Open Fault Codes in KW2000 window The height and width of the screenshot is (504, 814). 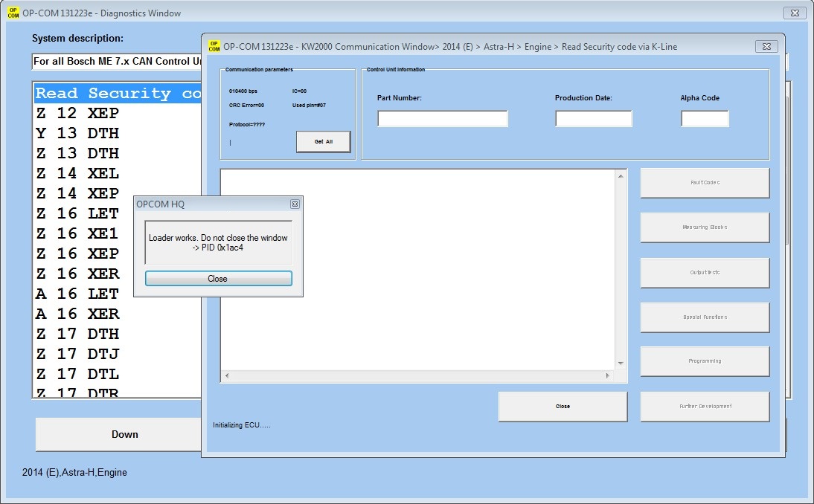click(x=705, y=183)
